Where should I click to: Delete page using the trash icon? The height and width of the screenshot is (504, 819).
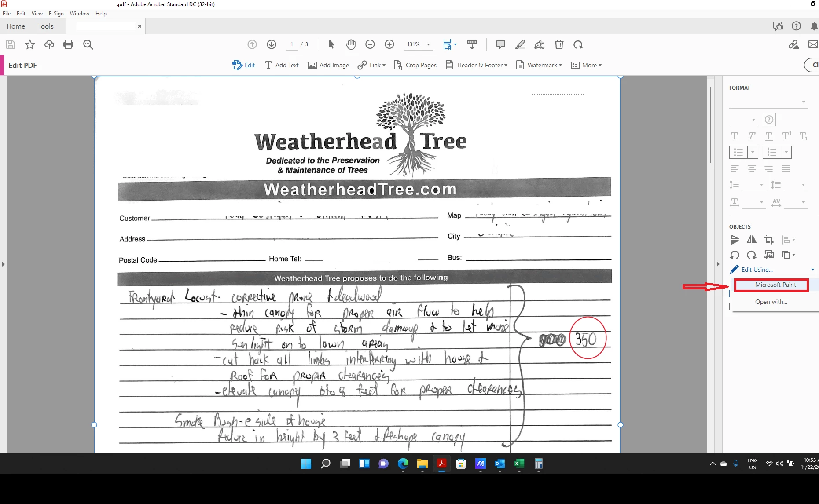559,44
